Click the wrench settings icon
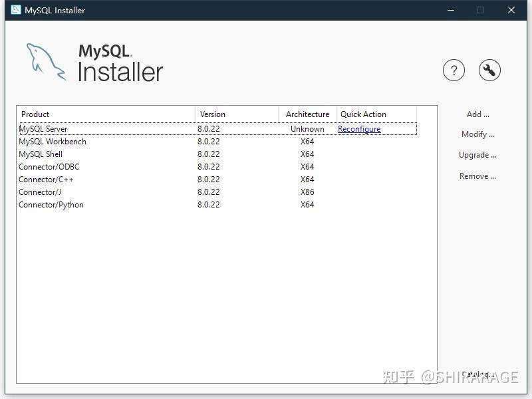The height and width of the screenshot is (399, 532). 489,70
